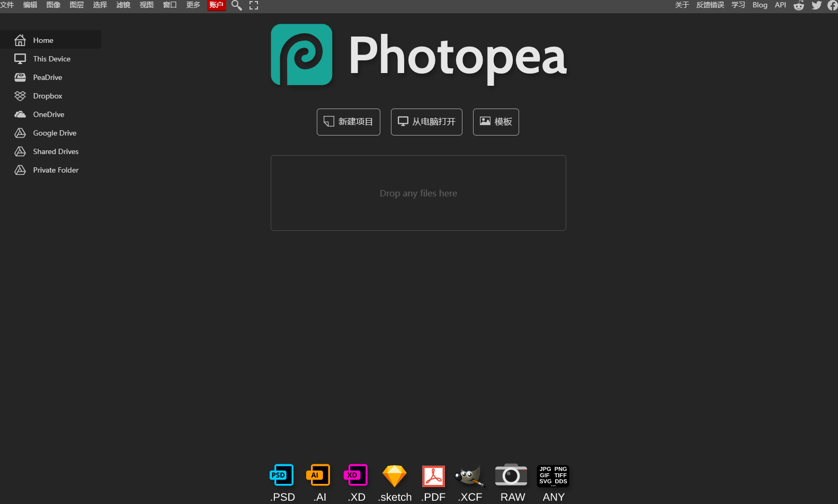Click the .XCF GIMP icon
The image size is (838, 504).
[470, 475]
